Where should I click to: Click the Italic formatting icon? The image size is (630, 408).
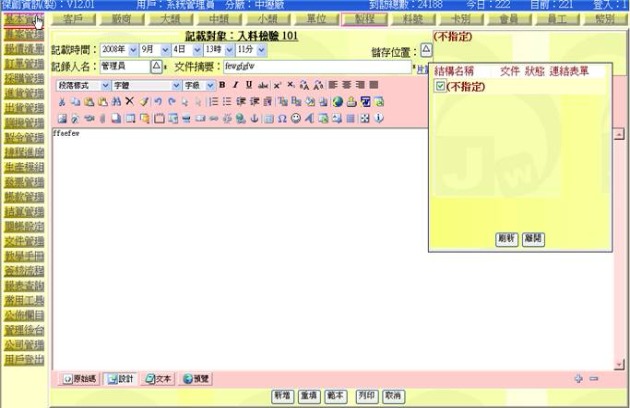click(235, 86)
